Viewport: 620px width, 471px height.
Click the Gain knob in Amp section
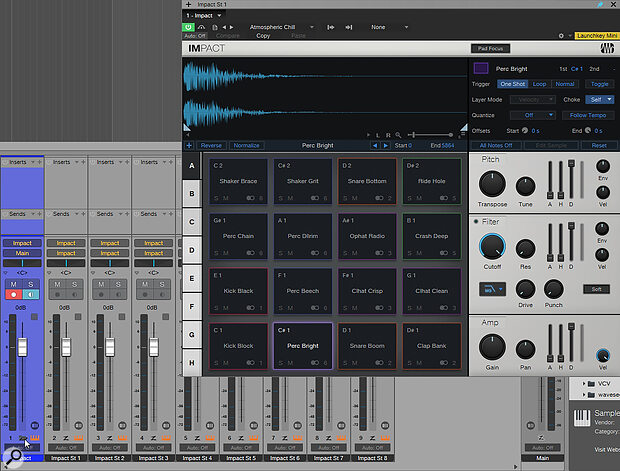pyautogui.click(x=492, y=346)
